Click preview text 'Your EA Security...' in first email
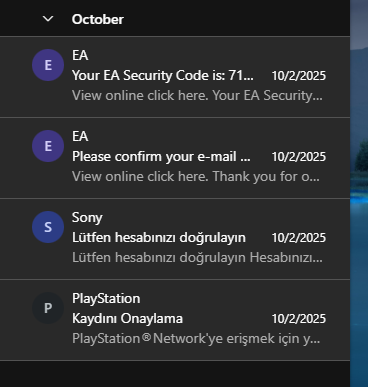The width and height of the screenshot is (368, 387). (268, 96)
